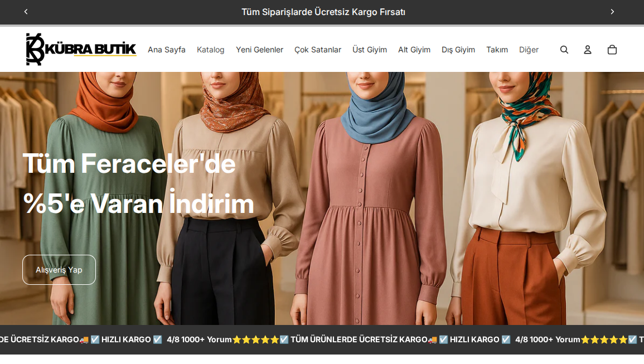
Task: Show the next announcement with right arrow
Action: coord(612,12)
